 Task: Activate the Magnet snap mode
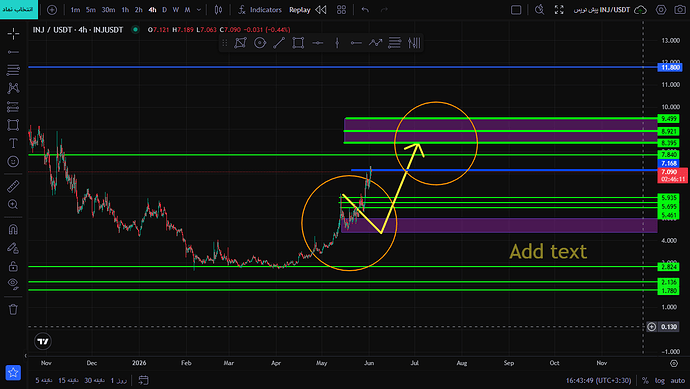coord(13,230)
